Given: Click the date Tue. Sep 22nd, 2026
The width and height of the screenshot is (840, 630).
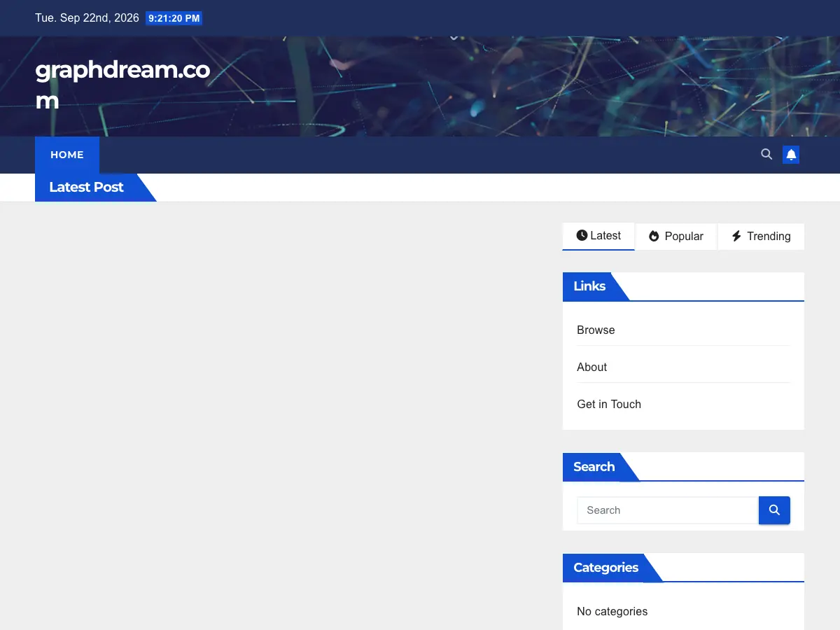Looking at the screenshot, I should click(x=87, y=18).
